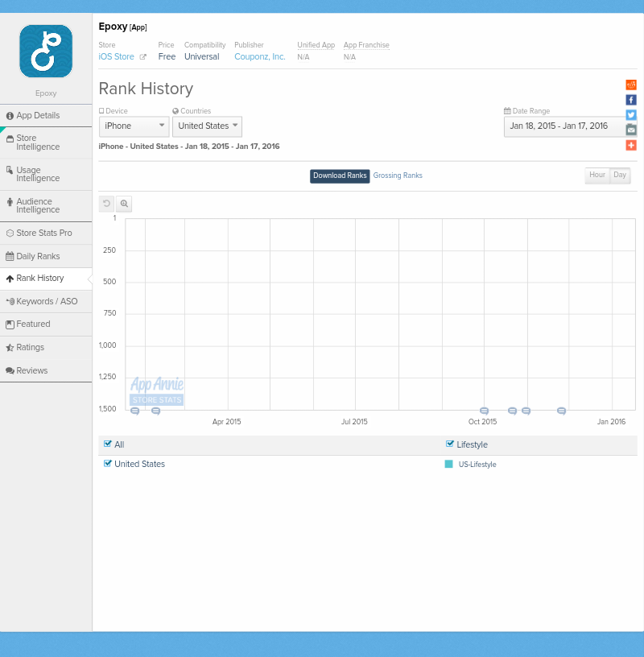Click second event marker before Apr 2015
Image resolution: width=644 pixels, height=657 pixels.
[x=156, y=411]
